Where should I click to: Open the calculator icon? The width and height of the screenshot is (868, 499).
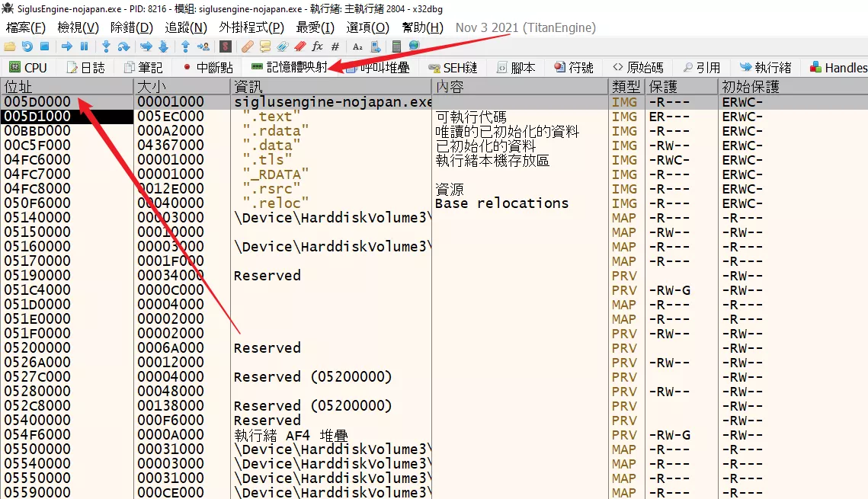pos(396,46)
